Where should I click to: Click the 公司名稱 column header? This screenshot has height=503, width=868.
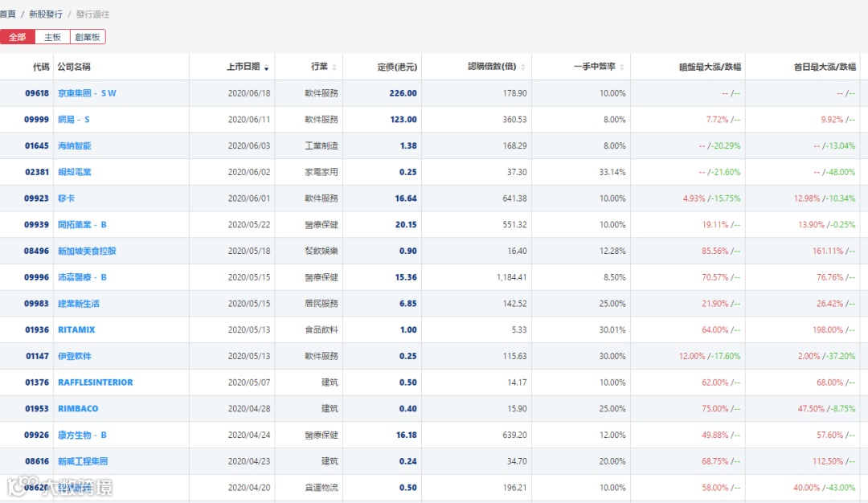(74, 67)
